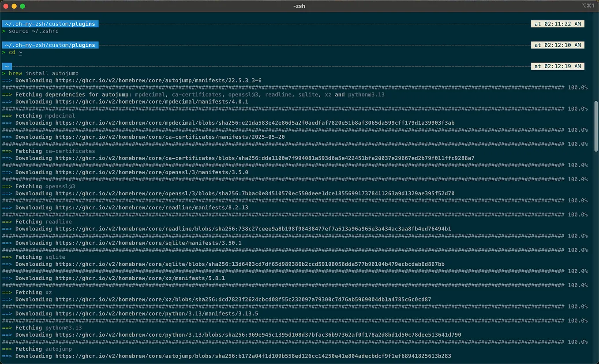Select the -zsh window title
The height and width of the screenshot is (364, 599).
pyautogui.click(x=299, y=6)
